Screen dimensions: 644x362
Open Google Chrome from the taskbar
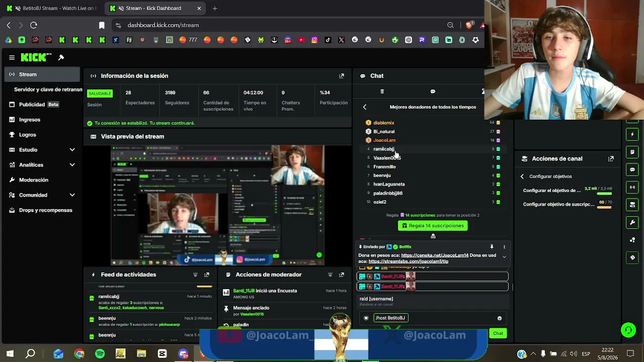click(x=79, y=354)
